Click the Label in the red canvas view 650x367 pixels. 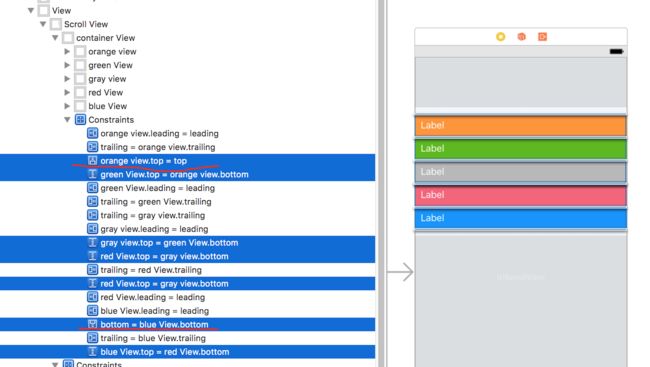tap(432, 195)
